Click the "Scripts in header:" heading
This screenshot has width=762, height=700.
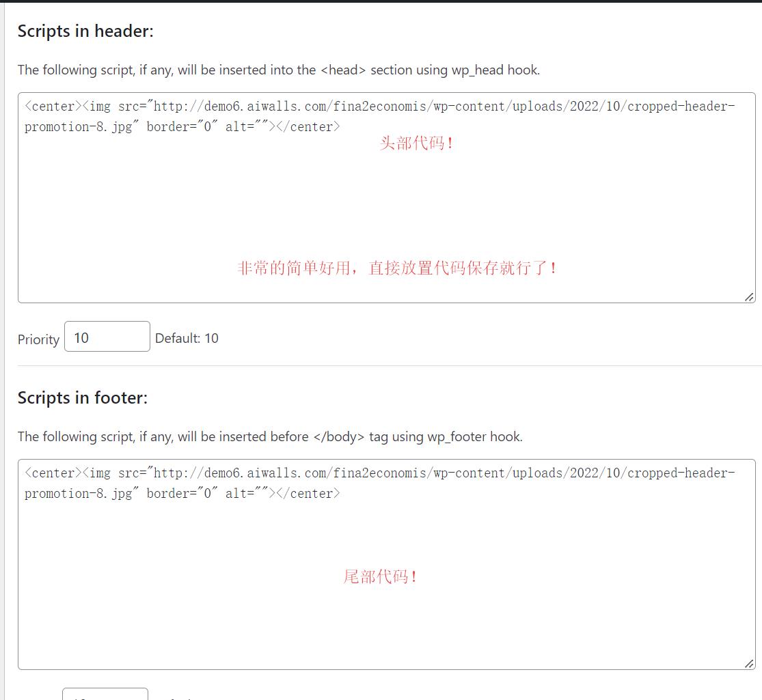coord(85,31)
